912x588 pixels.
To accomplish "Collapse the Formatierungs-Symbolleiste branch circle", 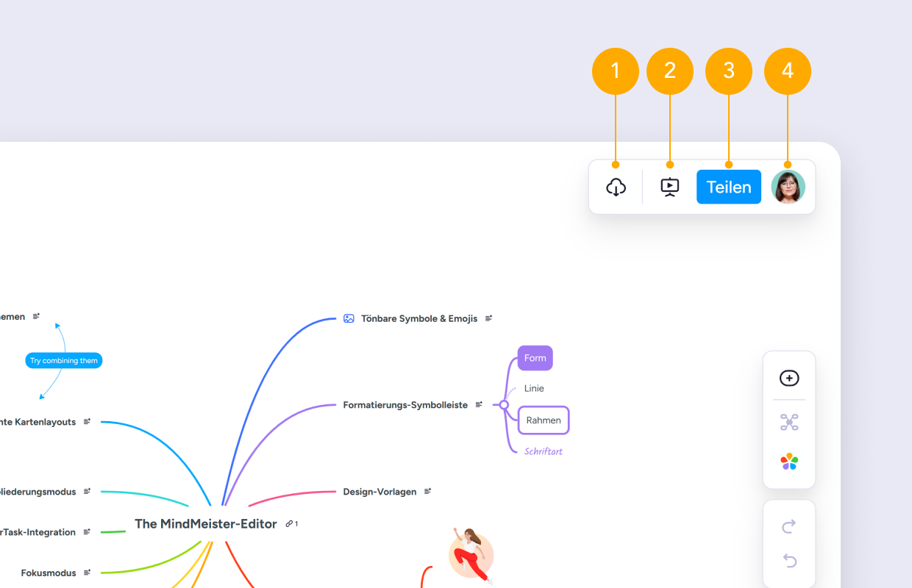I will pyautogui.click(x=504, y=405).
